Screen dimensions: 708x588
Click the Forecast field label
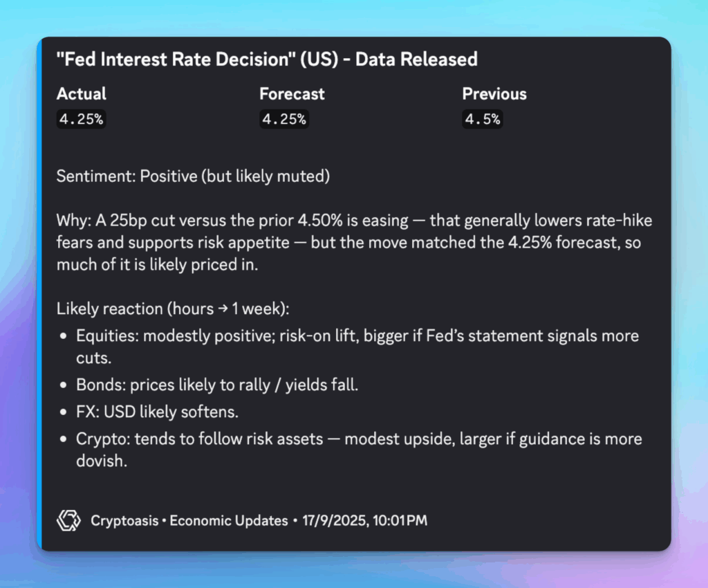click(x=292, y=94)
